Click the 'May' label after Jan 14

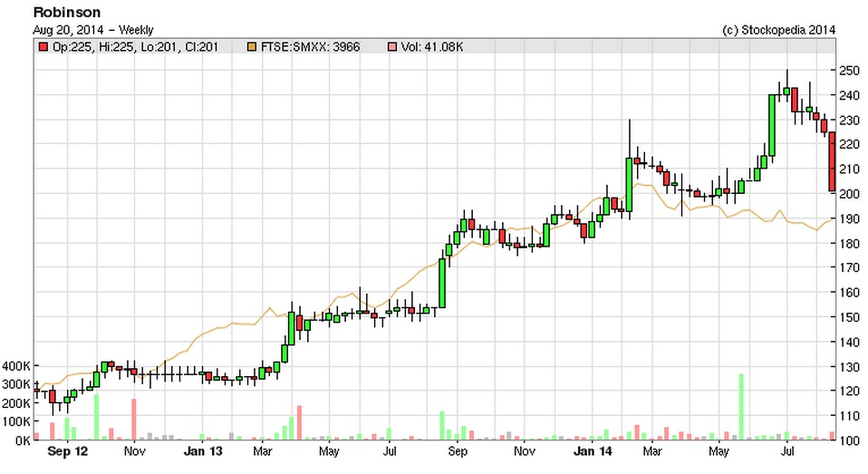[719, 451]
